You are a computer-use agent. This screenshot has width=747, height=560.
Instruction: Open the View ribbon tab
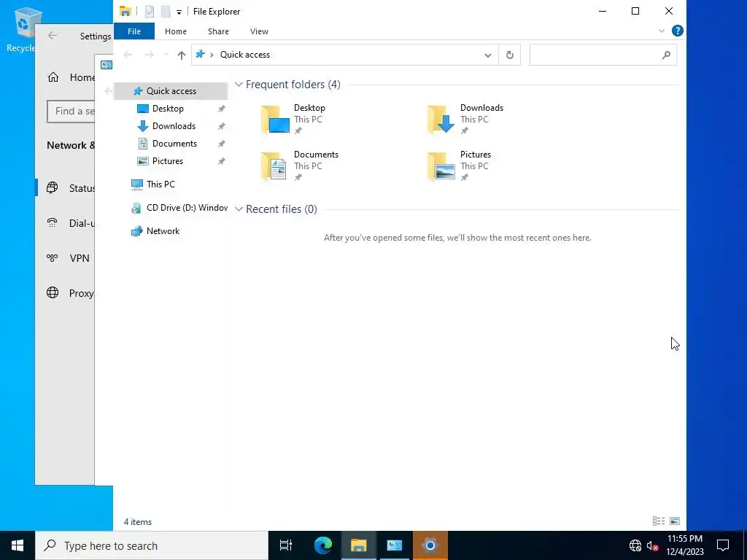tap(259, 31)
